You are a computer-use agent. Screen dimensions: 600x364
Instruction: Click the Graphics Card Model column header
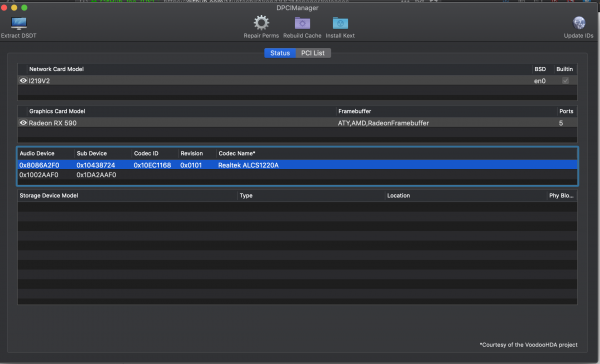(57, 111)
